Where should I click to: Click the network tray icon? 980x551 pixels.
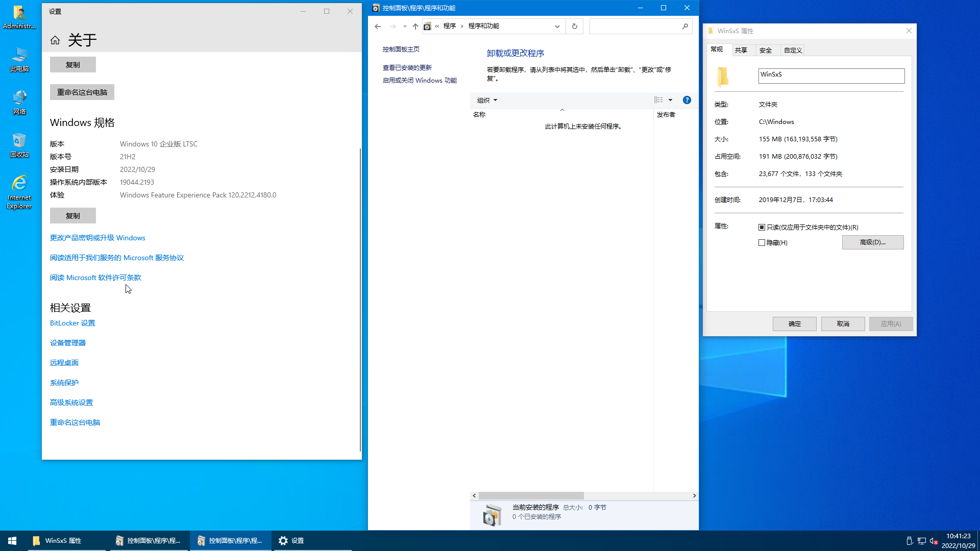click(922, 541)
